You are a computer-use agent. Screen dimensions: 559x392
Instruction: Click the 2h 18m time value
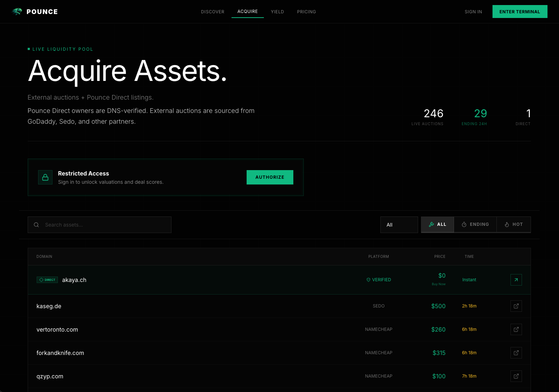(x=469, y=306)
